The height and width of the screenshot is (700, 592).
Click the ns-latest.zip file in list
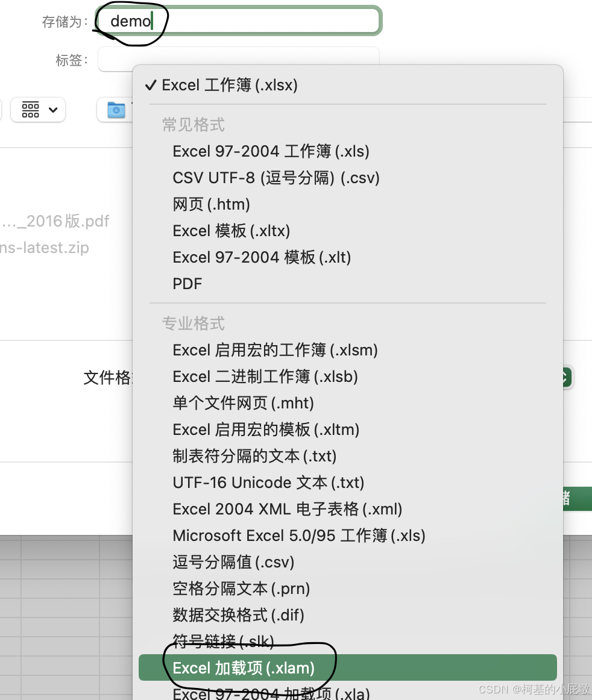44,248
